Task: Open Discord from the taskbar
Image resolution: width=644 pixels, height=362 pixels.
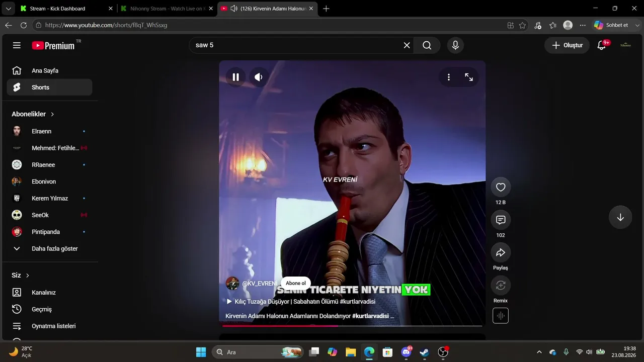Action: pos(407,352)
